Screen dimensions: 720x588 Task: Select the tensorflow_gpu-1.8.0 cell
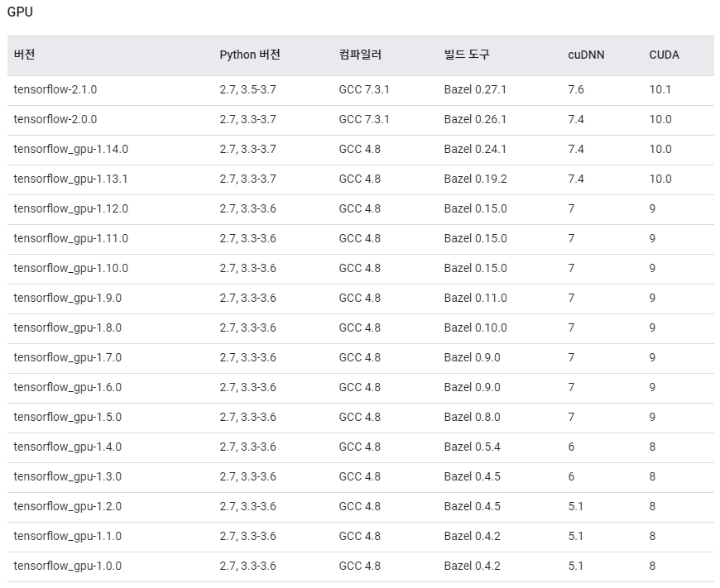68,327
